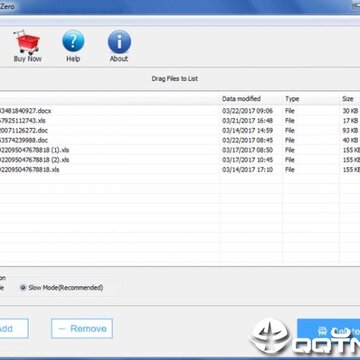Click the 40 KB size cell
Viewport: 360px width, 360px height.
(350, 140)
